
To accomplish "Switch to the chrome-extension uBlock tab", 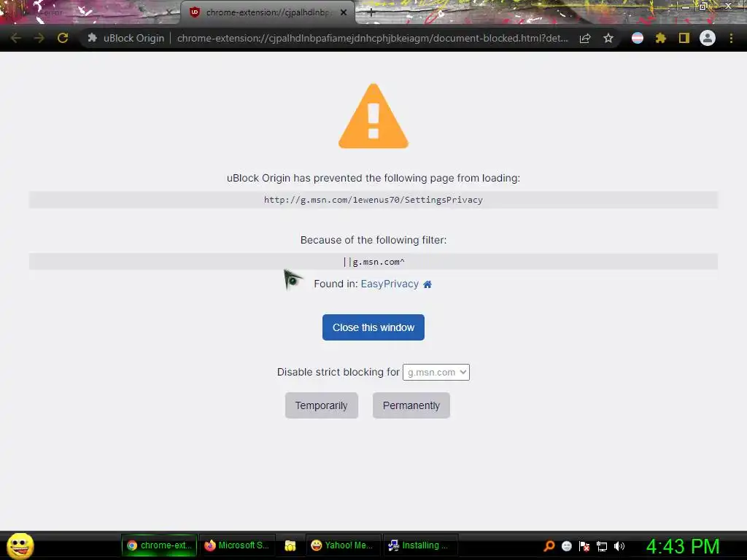I will (267, 12).
